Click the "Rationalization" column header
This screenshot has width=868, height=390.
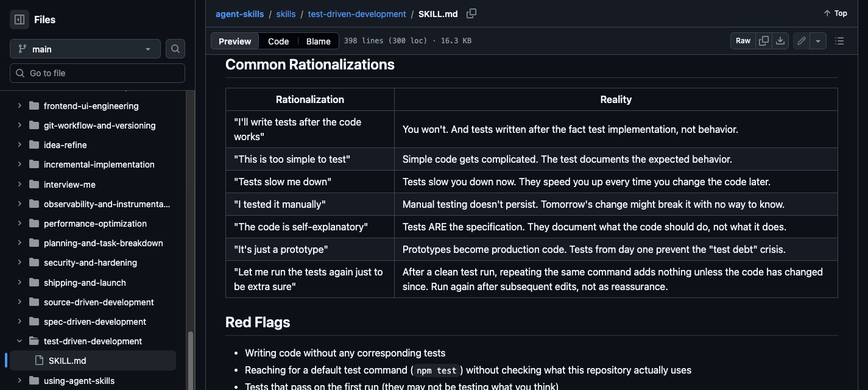tap(310, 99)
